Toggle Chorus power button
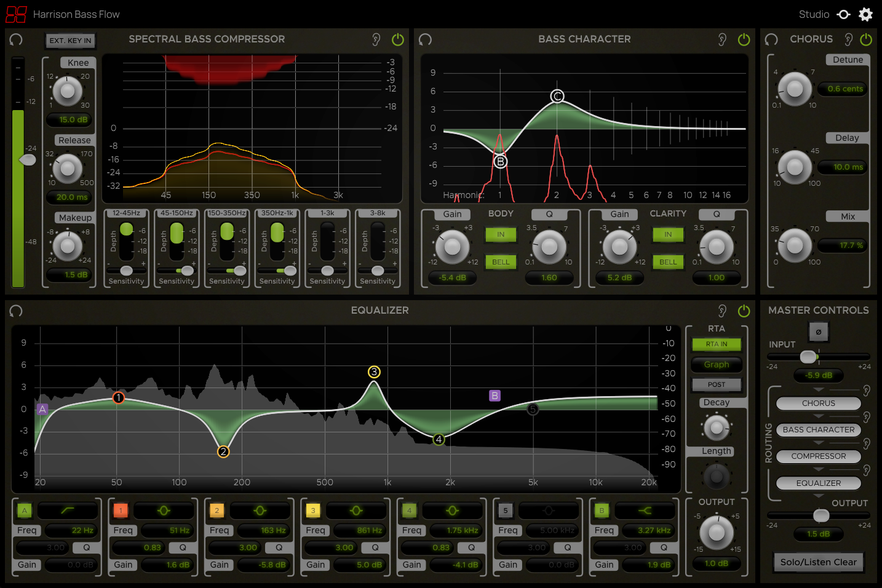Viewport: 882px width, 588px height. click(x=866, y=39)
